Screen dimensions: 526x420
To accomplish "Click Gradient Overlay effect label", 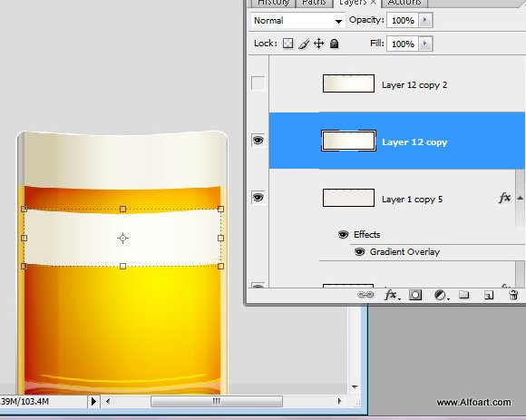I will click(404, 252).
